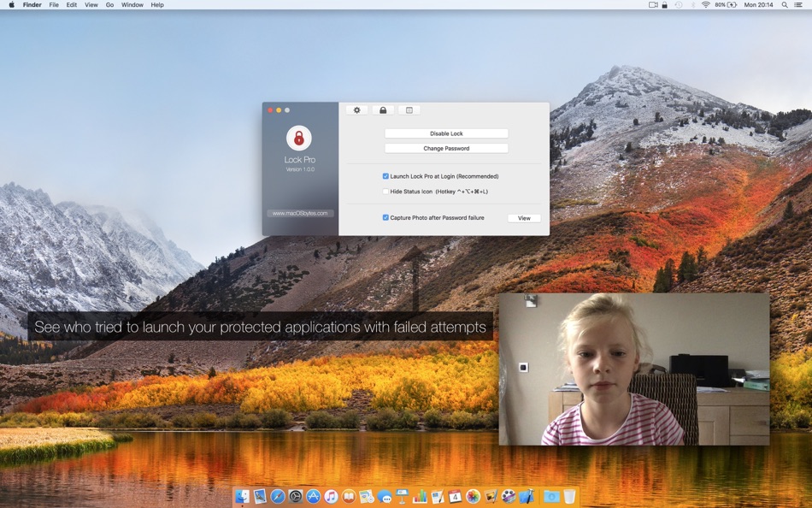Open the Wi-Fi status menu
This screenshot has height=508, width=812.
(x=705, y=4)
